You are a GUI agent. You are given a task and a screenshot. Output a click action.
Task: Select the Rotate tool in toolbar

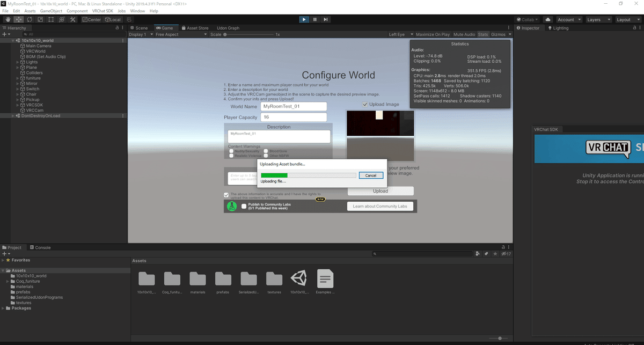coord(29,20)
